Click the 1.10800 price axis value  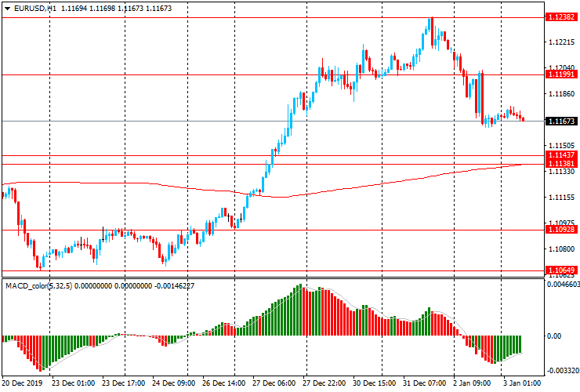pyautogui.click(x=561, y=249)
